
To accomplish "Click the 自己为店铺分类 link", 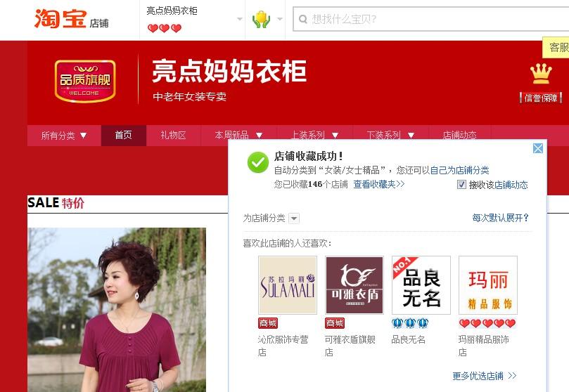I will [x=459, y=170].
